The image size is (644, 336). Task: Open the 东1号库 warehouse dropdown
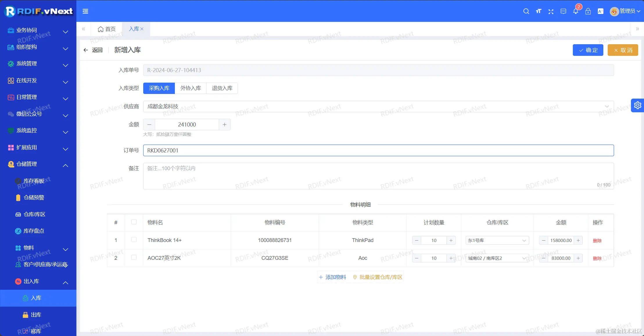[x=497, y=240]
